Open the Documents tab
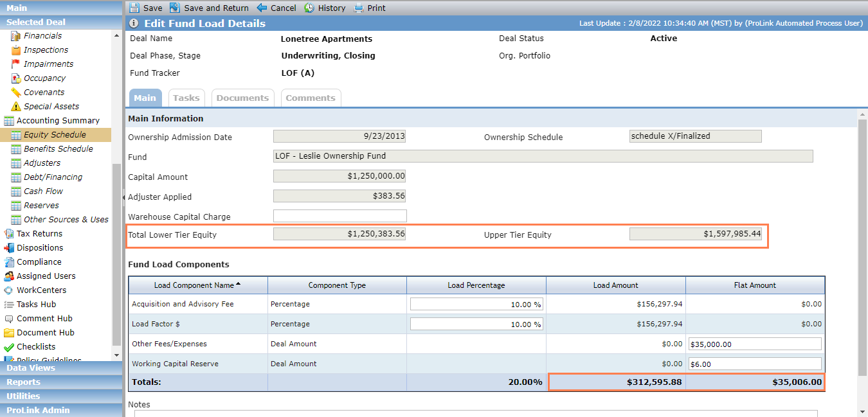Image resolution: width=868 pixels, height=417 pixels. coord(242,98)
